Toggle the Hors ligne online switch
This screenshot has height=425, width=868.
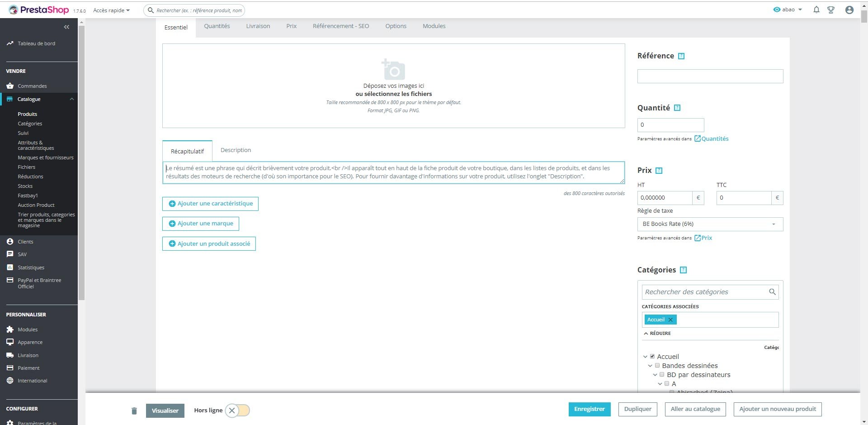[237, 411]
